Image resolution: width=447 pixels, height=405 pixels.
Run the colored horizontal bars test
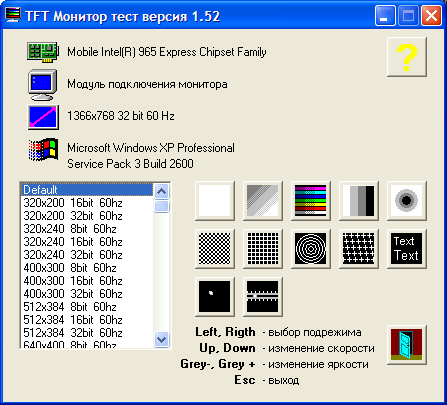click(x=311, y=201)
